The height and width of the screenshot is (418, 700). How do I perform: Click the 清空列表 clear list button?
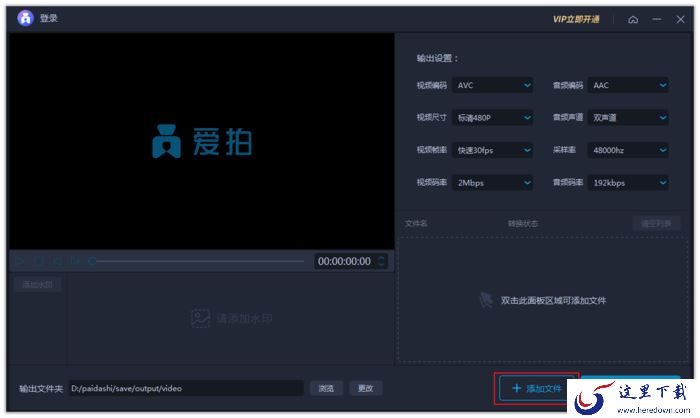(x=656, y=223)
